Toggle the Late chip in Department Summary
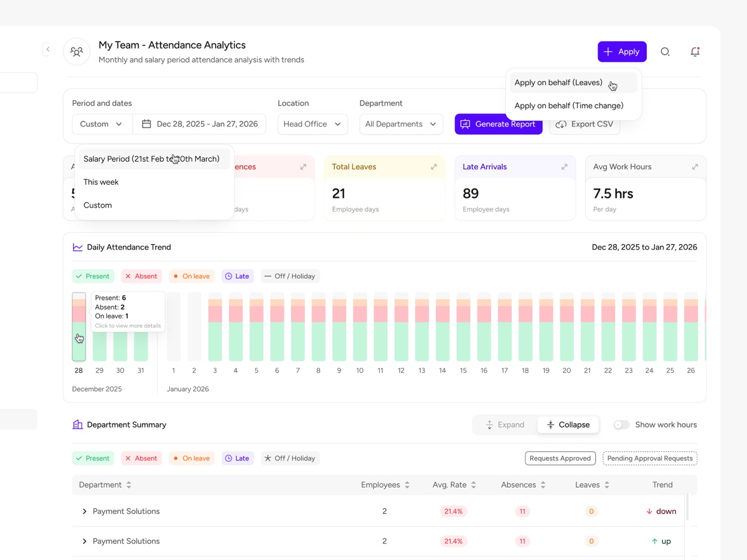Viewport: 747px width, 560px height. click(237, 458)
